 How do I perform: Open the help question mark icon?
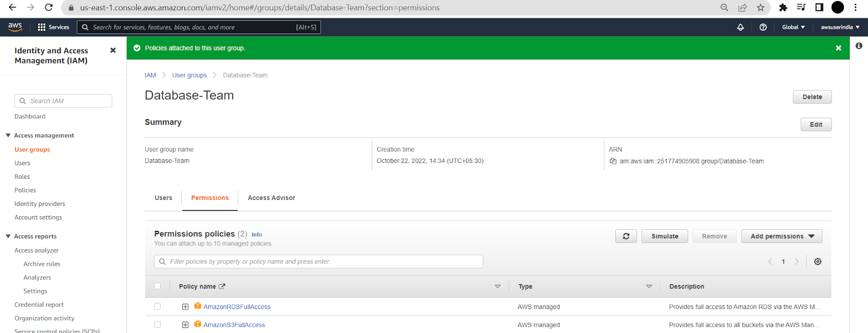tap(763, 27)
